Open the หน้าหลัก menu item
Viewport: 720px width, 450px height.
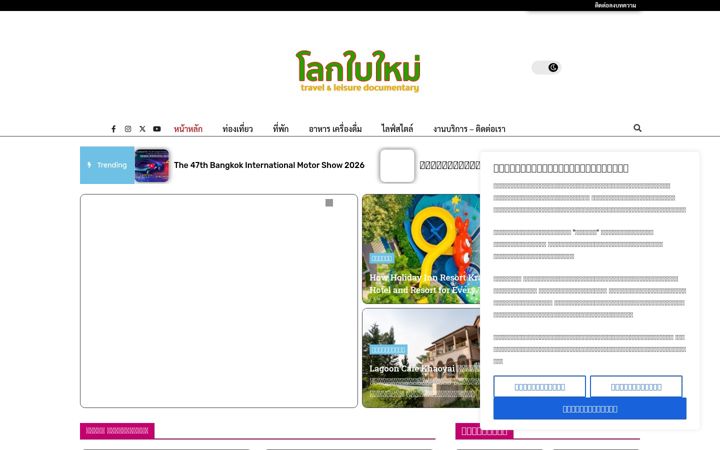pos(188,129)
